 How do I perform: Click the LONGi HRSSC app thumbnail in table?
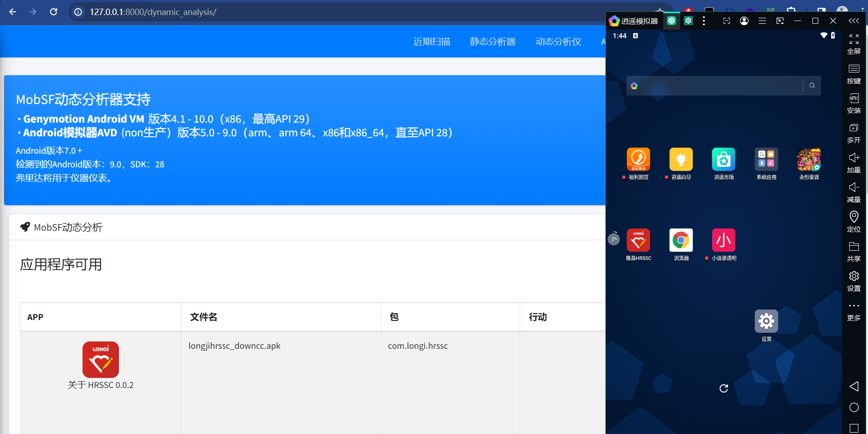coord(101,360)
